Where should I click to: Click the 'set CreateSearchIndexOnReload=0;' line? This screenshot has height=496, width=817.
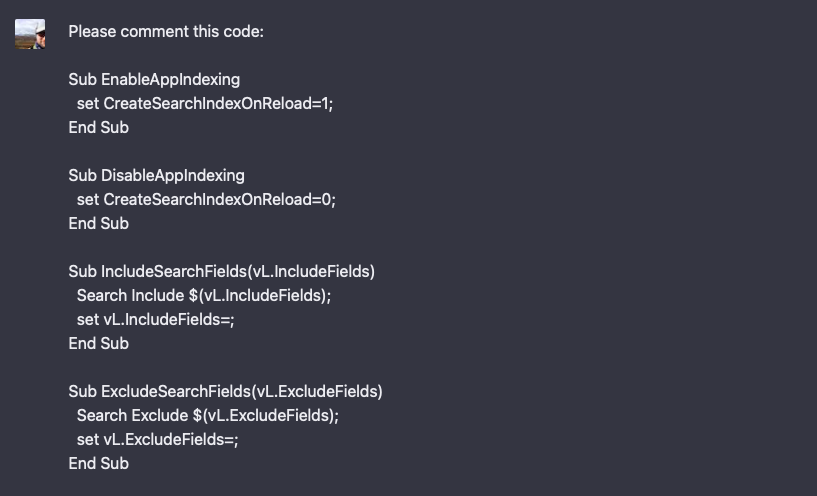(x=206, y=200)
